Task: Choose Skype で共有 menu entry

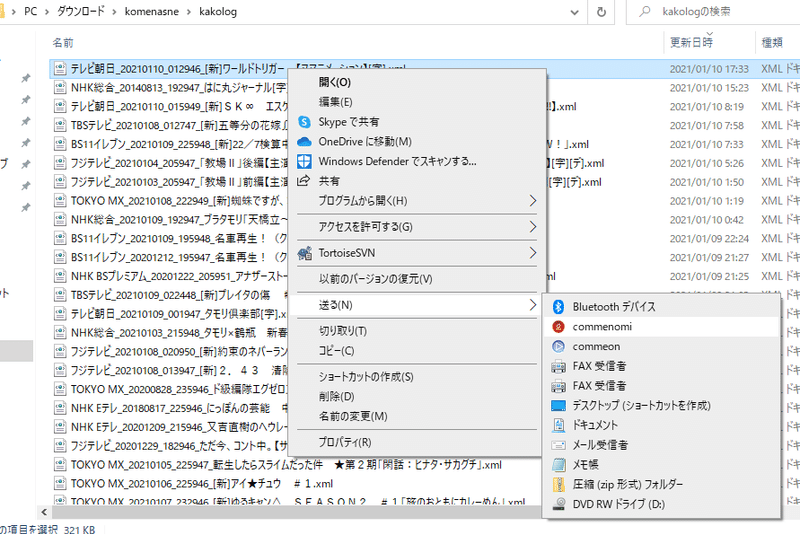Action: [x=416, y=122]
